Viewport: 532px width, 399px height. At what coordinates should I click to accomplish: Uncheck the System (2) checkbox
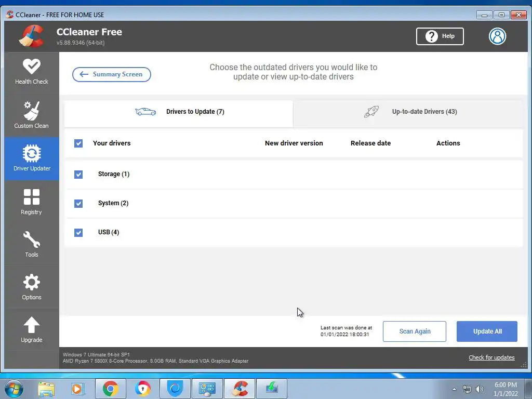pyautogui.click(x=78, y=204)
